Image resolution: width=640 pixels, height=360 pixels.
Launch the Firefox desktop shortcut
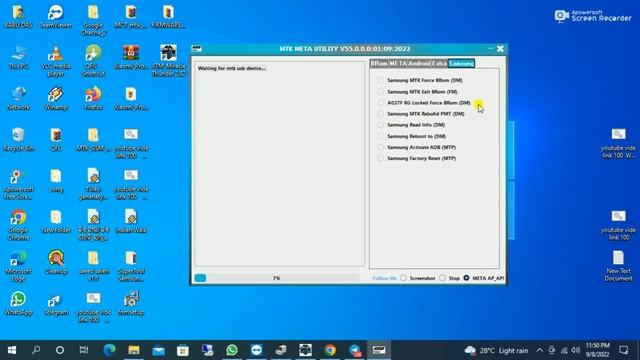pos(93,98)
